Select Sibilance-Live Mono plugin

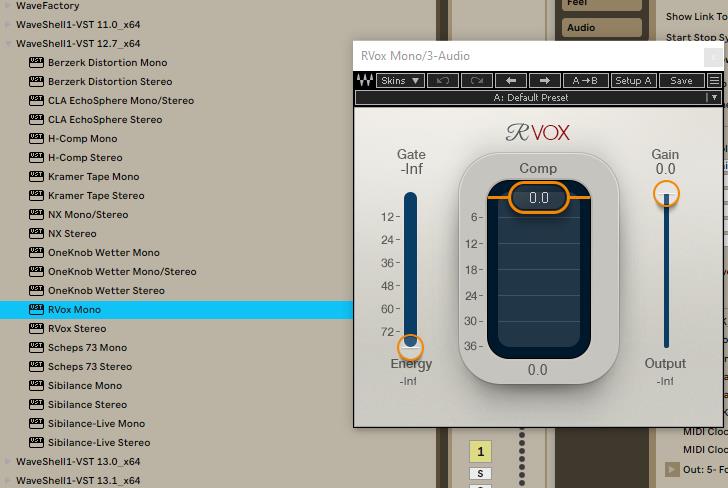[97, 424]
